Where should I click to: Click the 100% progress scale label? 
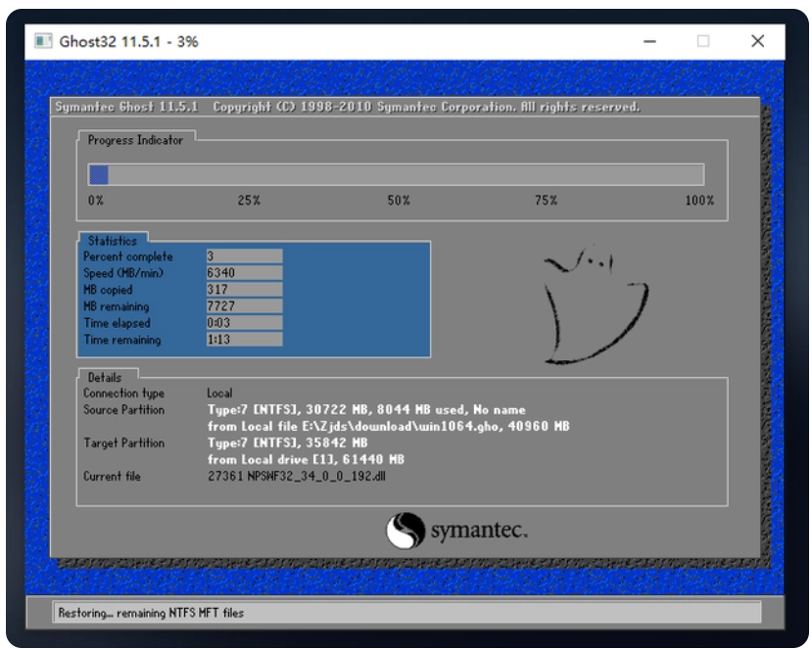(699, 201)
